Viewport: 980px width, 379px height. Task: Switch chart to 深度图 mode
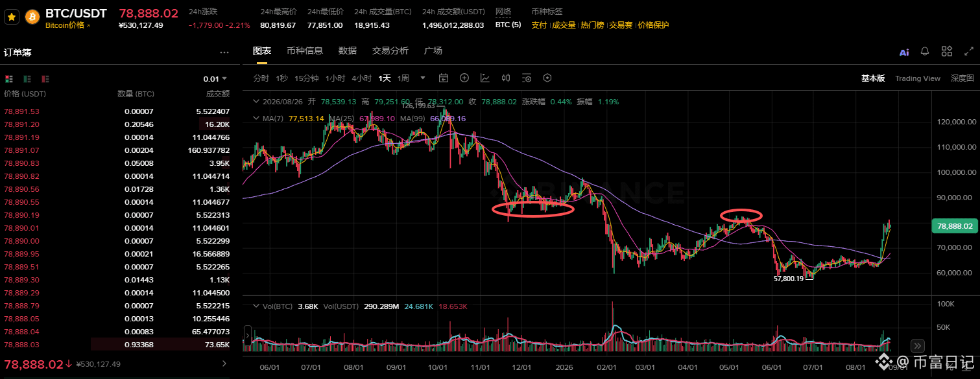[x=962, y=78]
